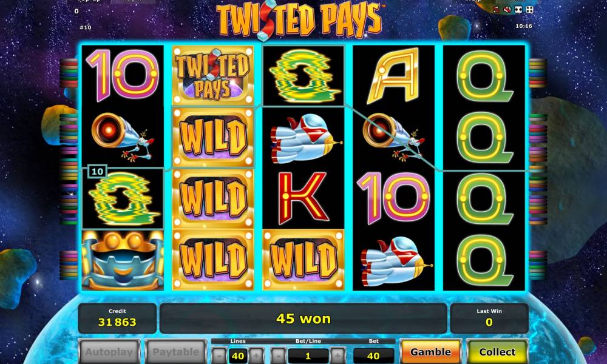Increase Lines with the plus button
The image size is (607, 364).
[x=256, y=356]
